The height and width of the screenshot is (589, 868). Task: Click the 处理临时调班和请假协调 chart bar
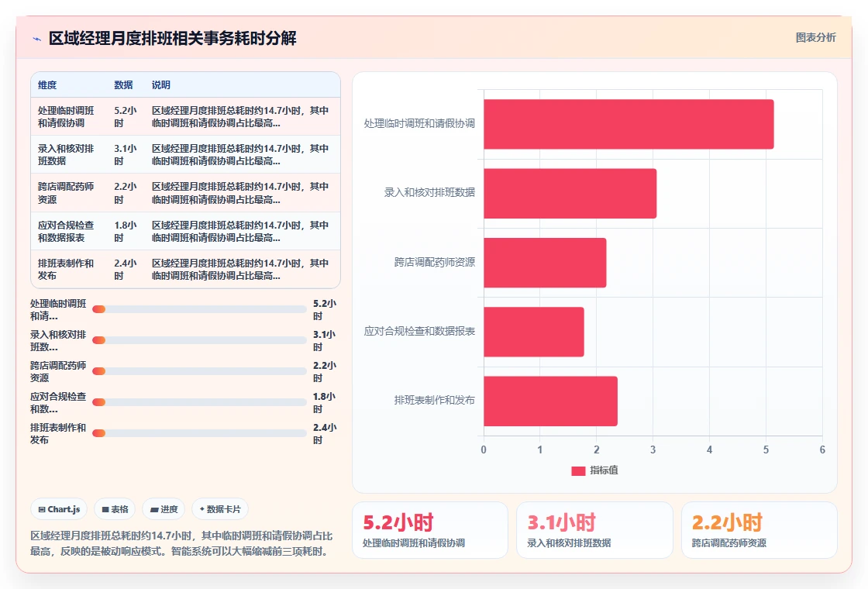pyautogui.click(x=629, y=124)
